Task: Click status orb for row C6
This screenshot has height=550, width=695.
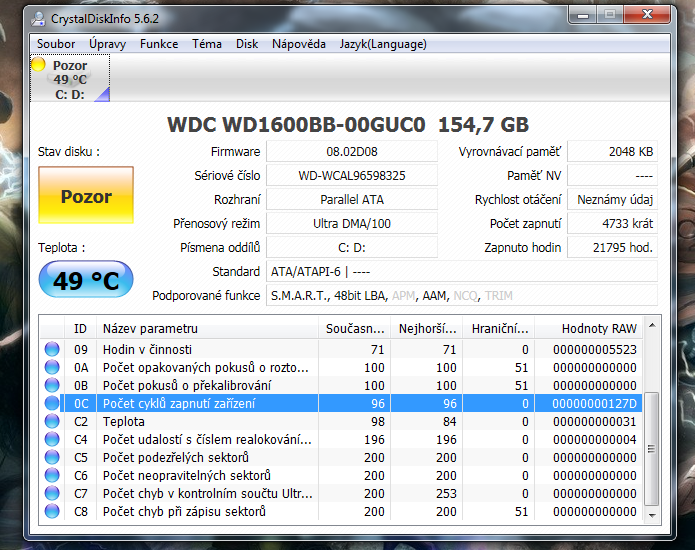Action: (52, 475)
